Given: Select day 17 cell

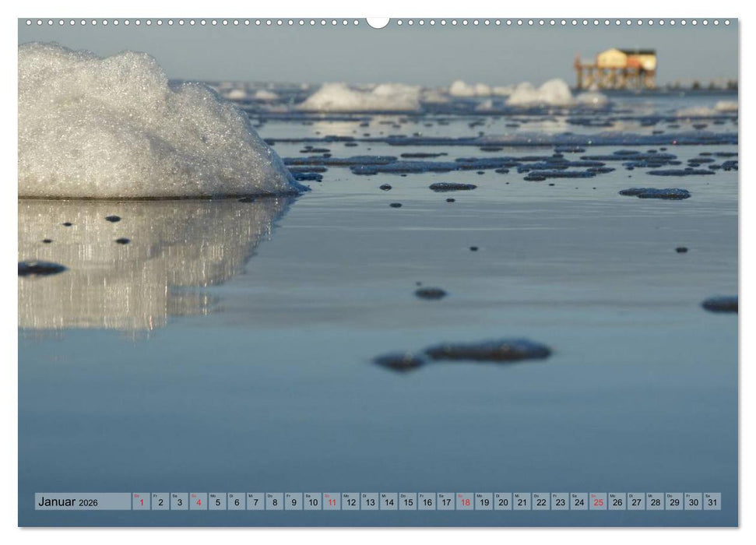Looking at the screenshot, I should click(445, 501).
